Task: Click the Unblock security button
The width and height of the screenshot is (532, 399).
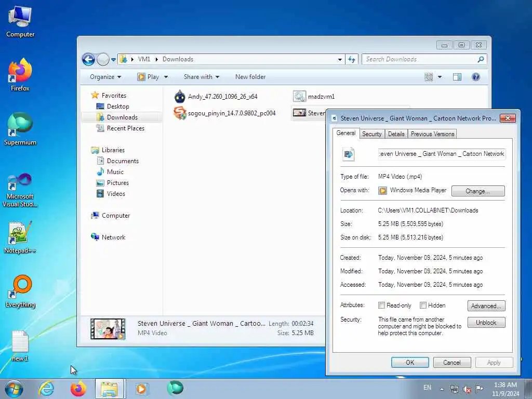Action: click(486, 322)
